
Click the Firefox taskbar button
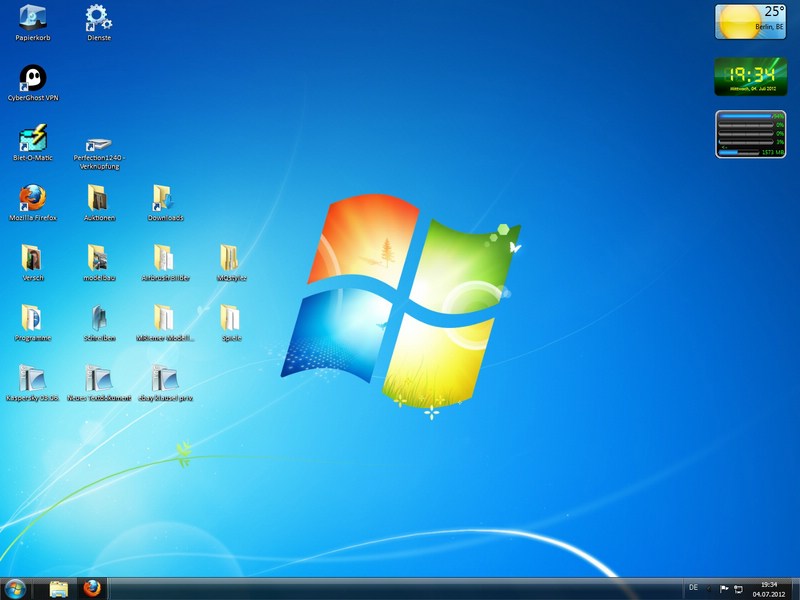92,589
